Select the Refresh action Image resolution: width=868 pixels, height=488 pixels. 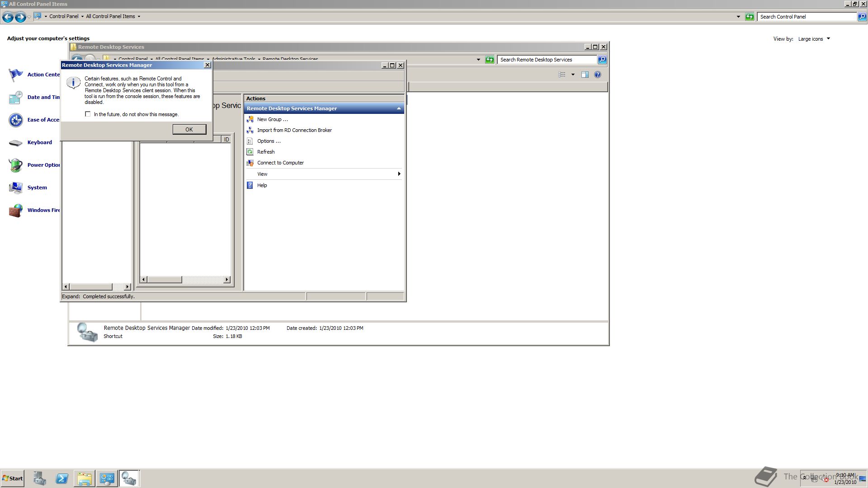(x=266, y=152)
